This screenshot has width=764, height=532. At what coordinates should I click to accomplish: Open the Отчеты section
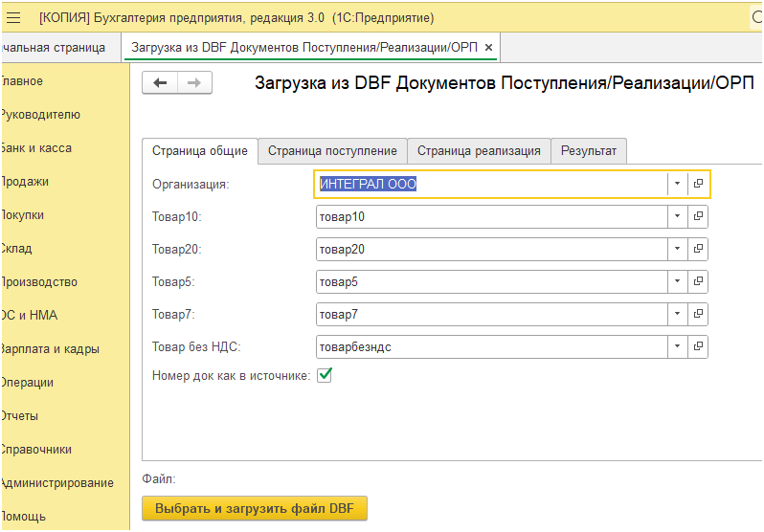tap(19, 416)
